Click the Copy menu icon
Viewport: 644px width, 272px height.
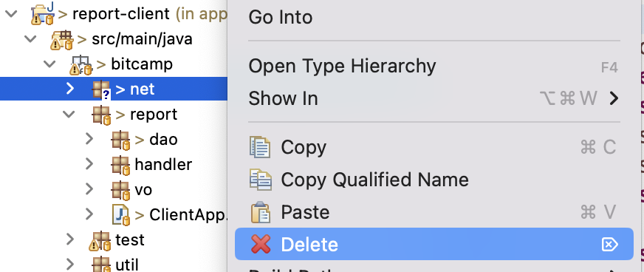point(260,147)
